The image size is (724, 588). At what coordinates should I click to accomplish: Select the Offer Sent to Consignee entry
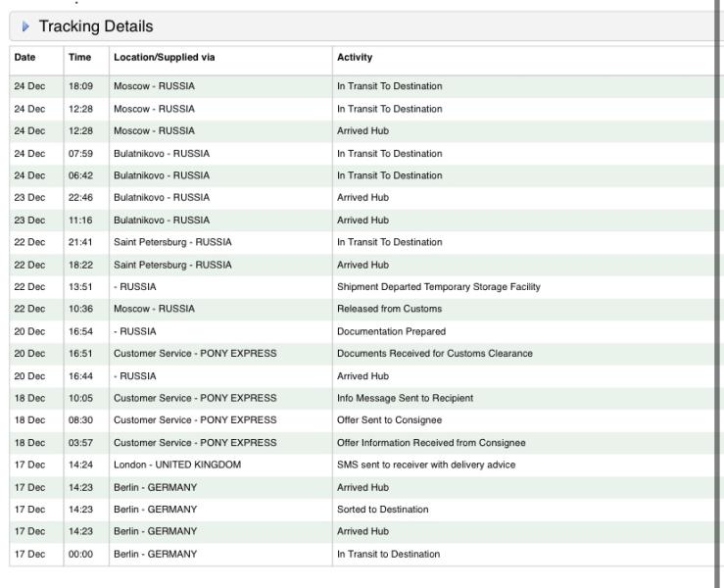tap(388, 419)
